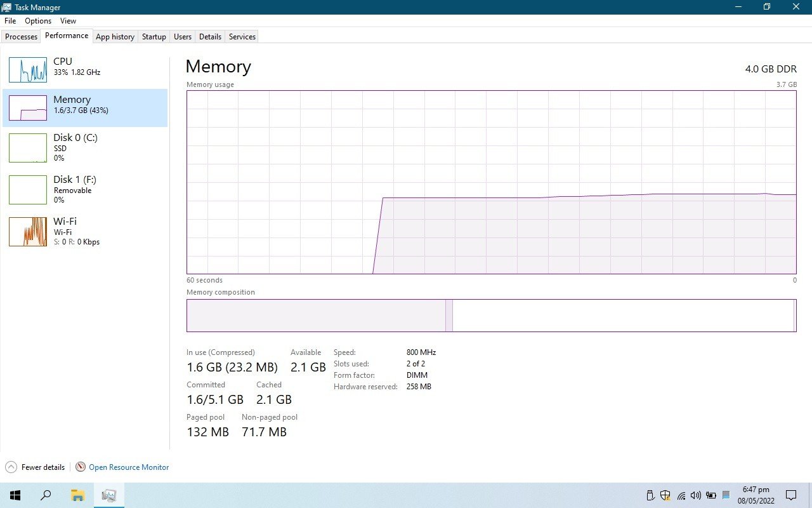Select the CPU usage graph thumbnail

[28, 70]
